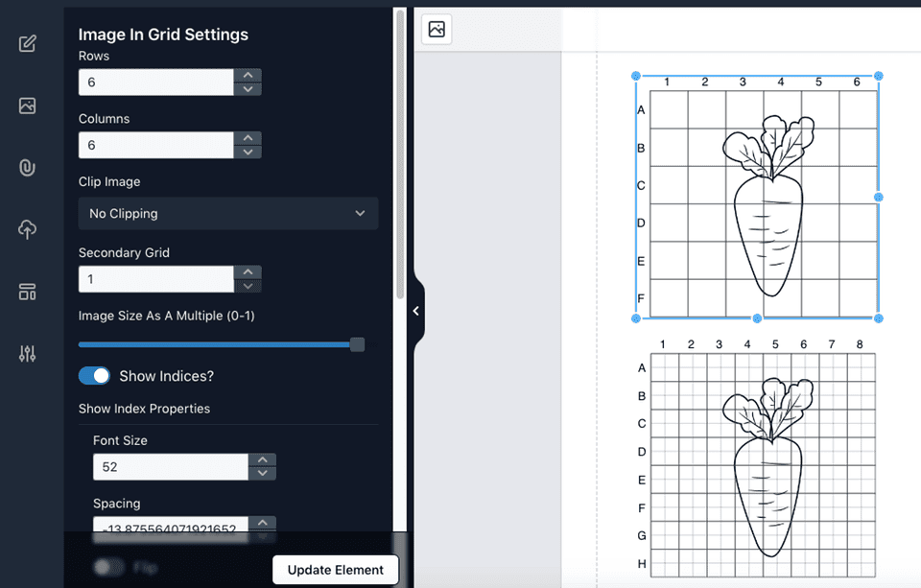Increase Font Size with up arrow

(263, 459)
